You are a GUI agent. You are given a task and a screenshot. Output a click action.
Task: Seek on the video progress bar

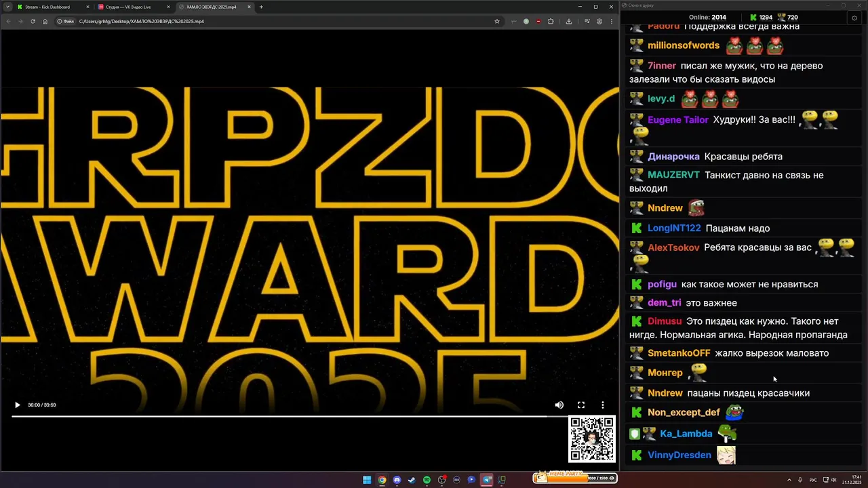313,416
